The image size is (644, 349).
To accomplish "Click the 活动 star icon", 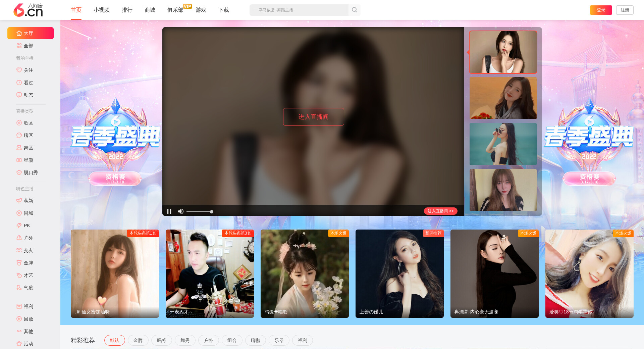I will point(19,344).
